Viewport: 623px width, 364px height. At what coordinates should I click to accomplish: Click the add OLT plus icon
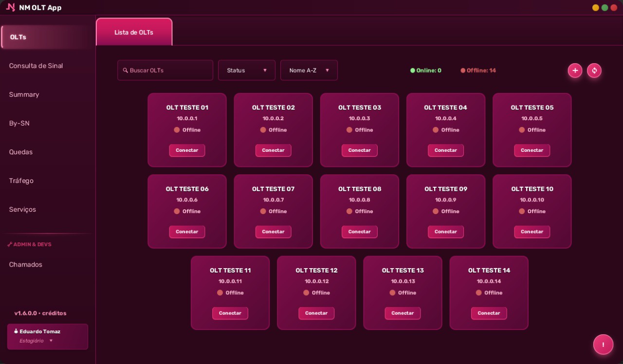(575, 71)
